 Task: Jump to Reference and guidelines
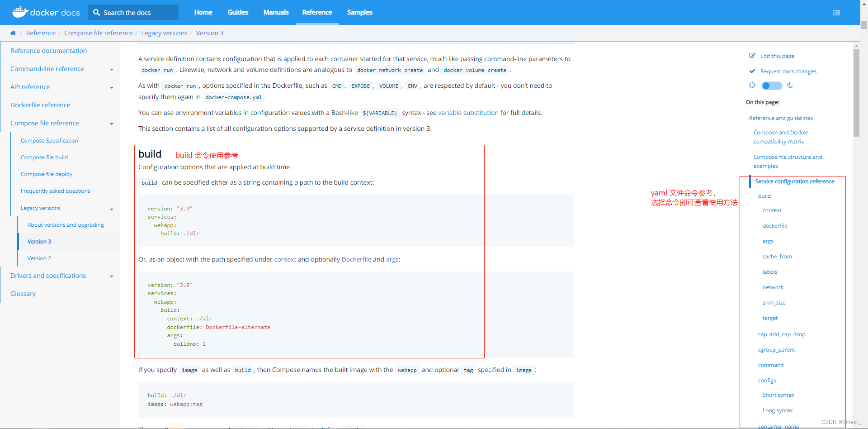click(x=781, y=118)
